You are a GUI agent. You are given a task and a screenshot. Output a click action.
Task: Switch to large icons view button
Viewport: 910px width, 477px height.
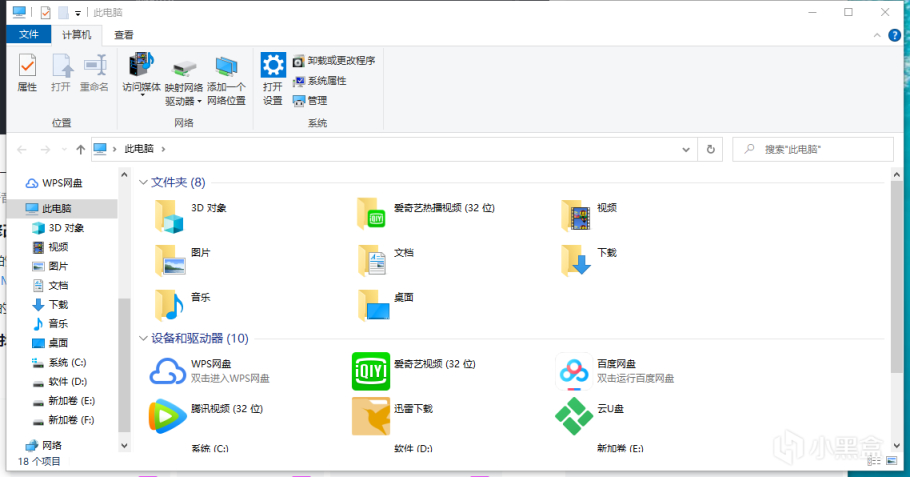pyautogui.click(x=891, y=461)
